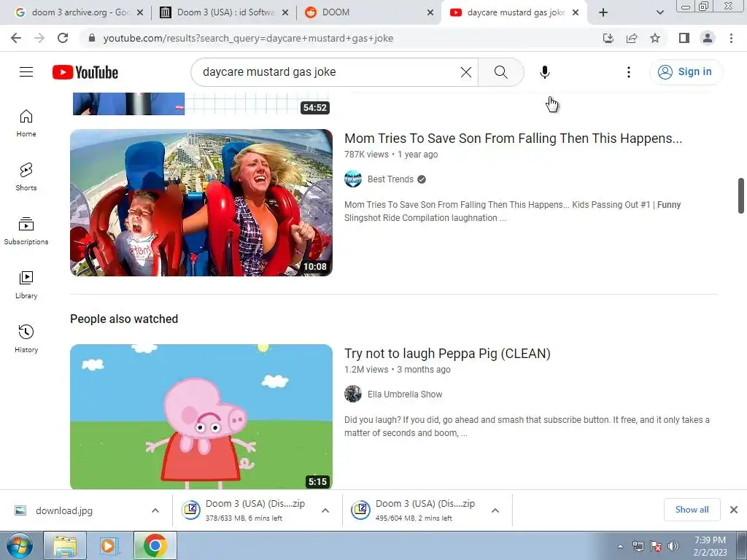
Task: Close the downloads bar
Action: 734,510
